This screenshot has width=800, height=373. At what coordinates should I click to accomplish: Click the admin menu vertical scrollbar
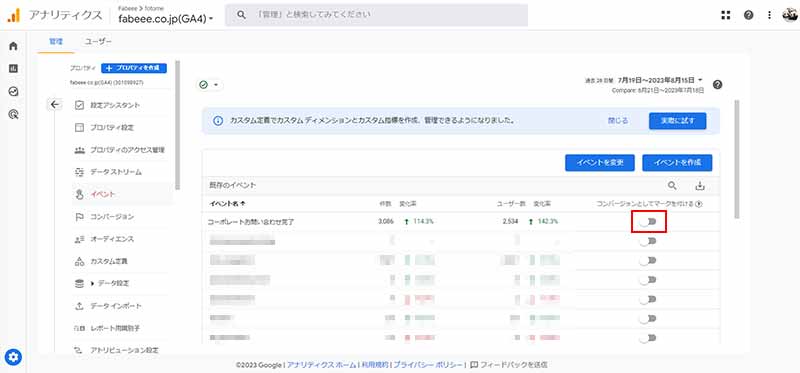177,125
